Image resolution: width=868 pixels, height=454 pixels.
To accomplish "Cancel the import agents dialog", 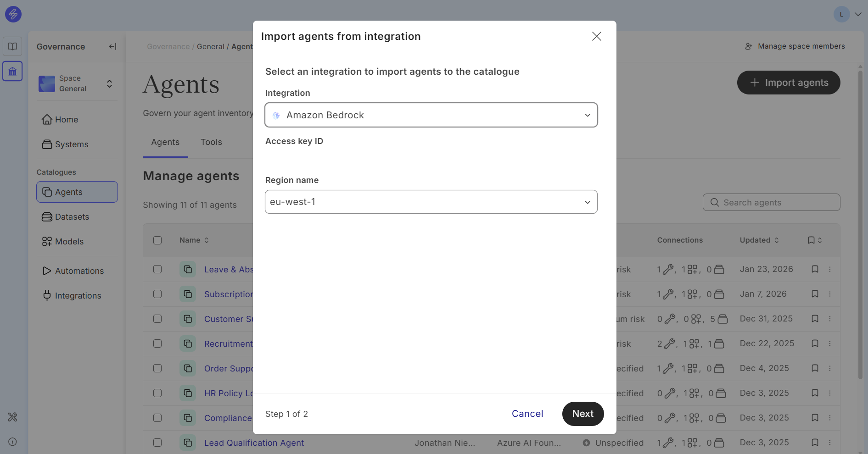I will pos(527,414).
